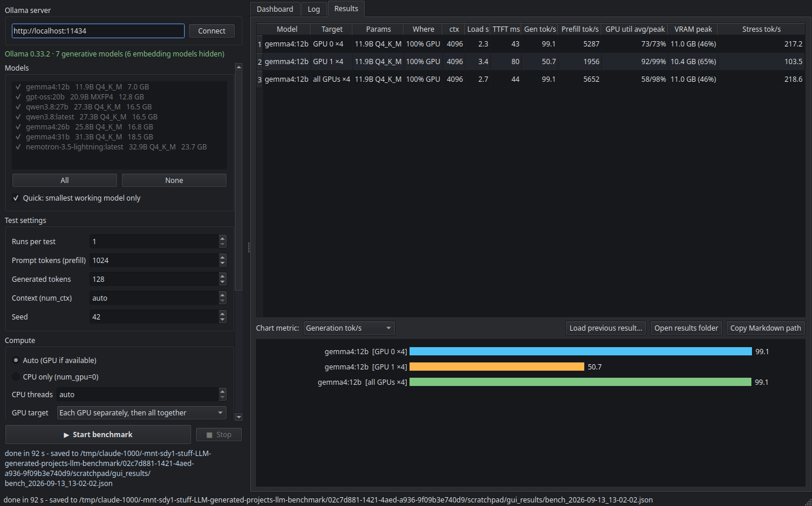
Task: Click the left panel scrollbar up arrow
Action: (x=238, y=67)
